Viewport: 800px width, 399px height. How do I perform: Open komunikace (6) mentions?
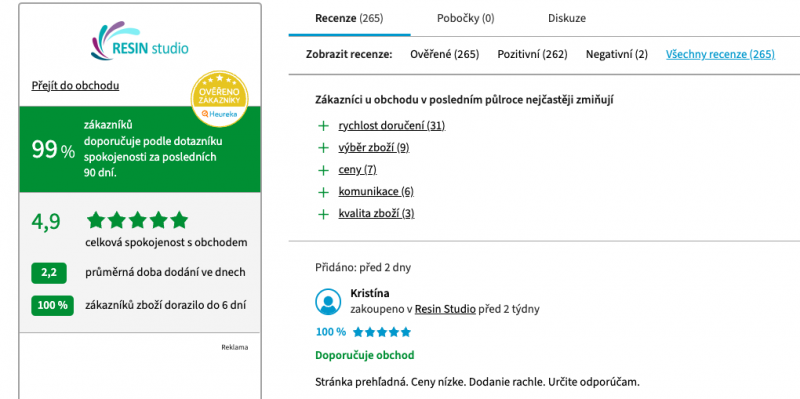point(376,192)
